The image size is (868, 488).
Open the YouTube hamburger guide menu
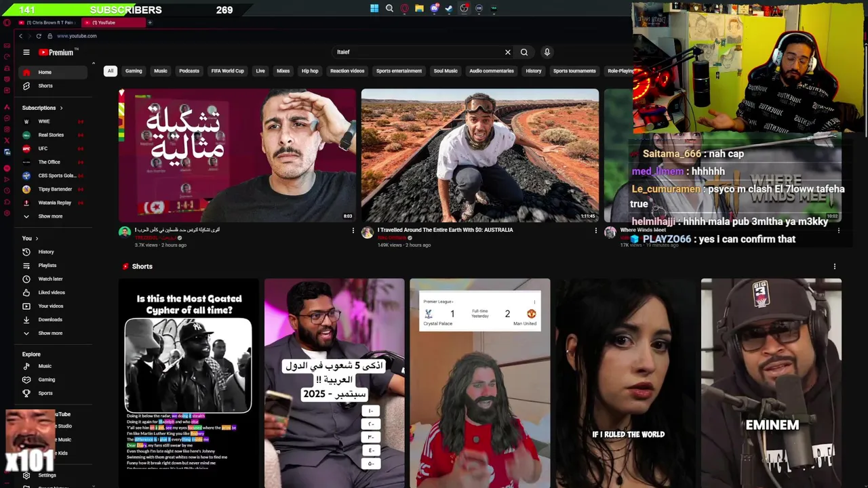click(26, 52)
